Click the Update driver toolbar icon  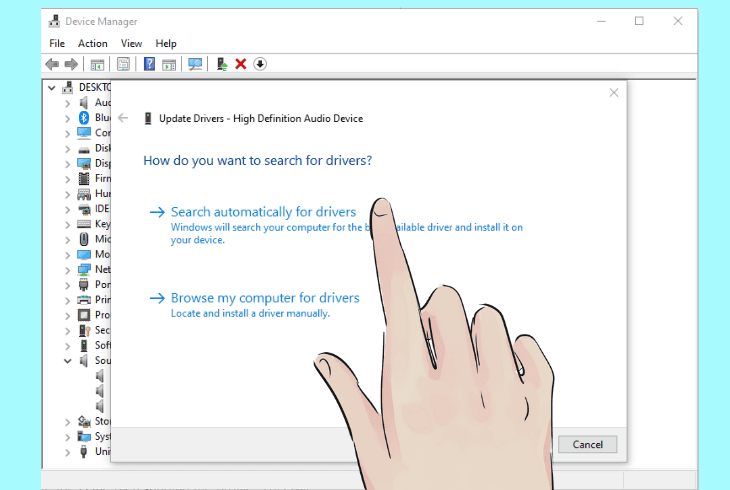click(x=222, y=64)
